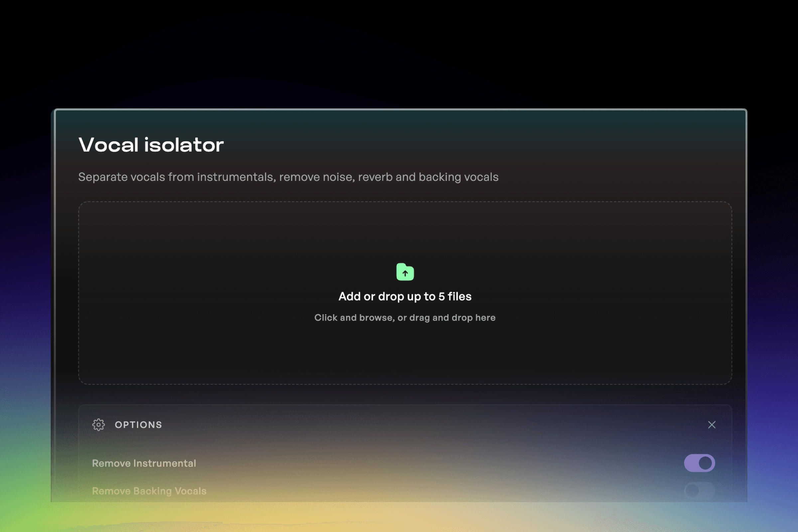Click the 'Separate vocals from instrumentals' description
Viewport: 798px width, 532px height.
click(288, 177)
